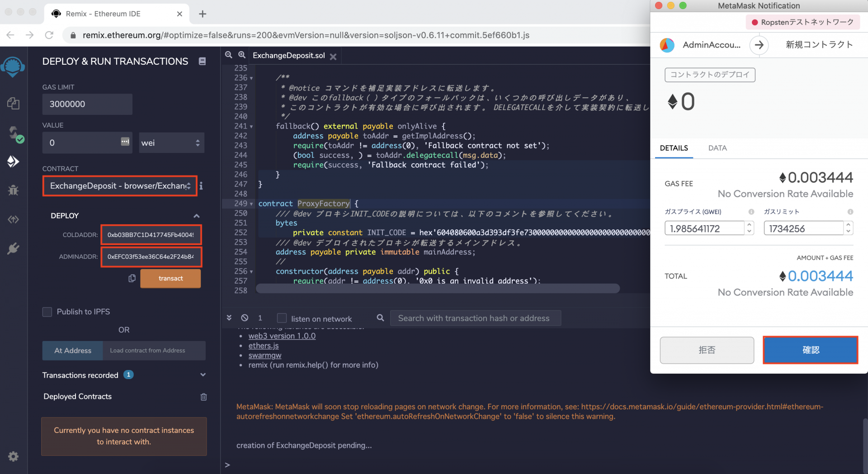Click the At Address button
The width and height of the screenshot is (868, 474).
[x=73, y=351]
